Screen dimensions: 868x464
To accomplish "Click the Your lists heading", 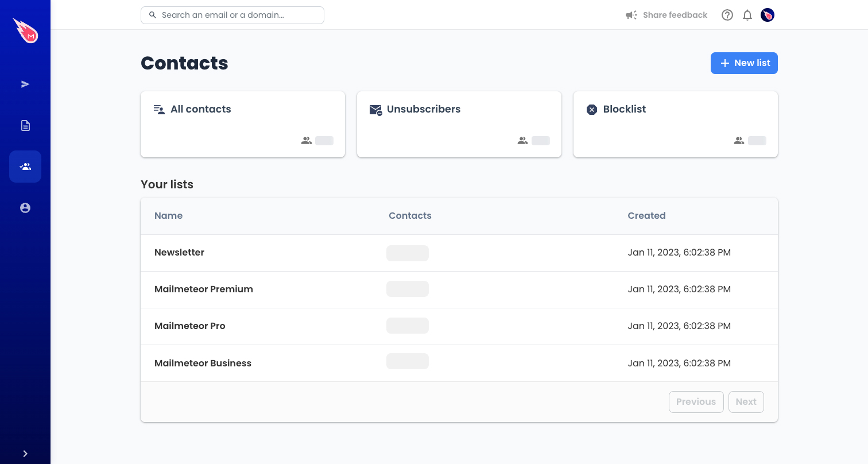I will 167,184.
